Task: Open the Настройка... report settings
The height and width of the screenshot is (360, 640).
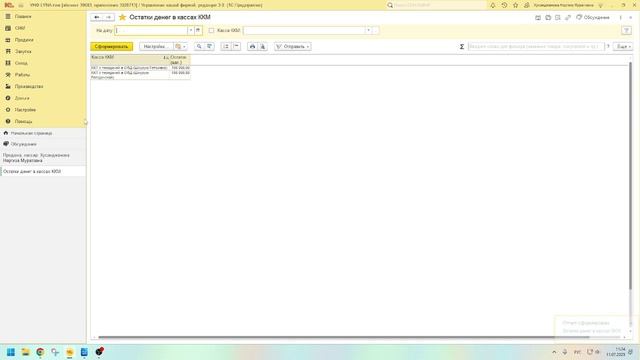Action: click(x=156, y=47)
